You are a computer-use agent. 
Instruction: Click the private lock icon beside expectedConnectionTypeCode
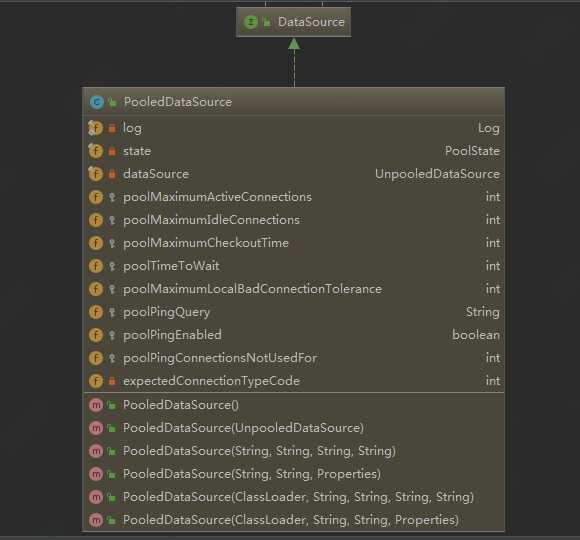(112, 381)
